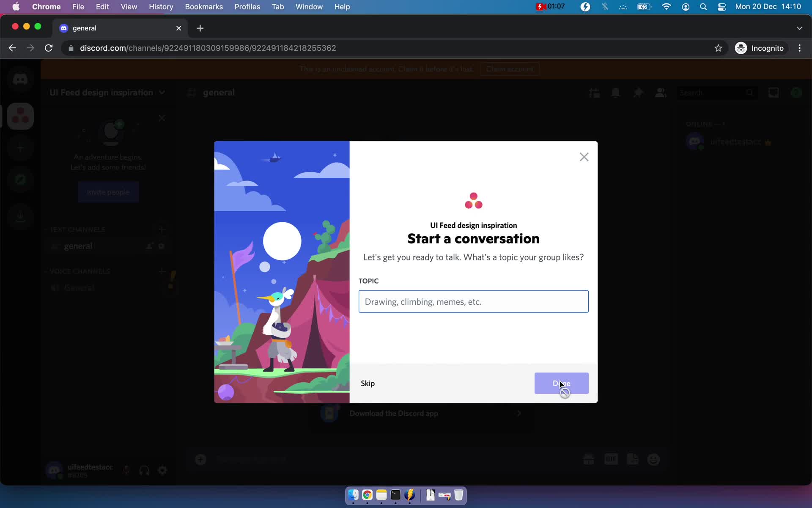Screen dimensions: 812x508
Task: Click the Done button to confirm
Action: (x=561, y=384)
